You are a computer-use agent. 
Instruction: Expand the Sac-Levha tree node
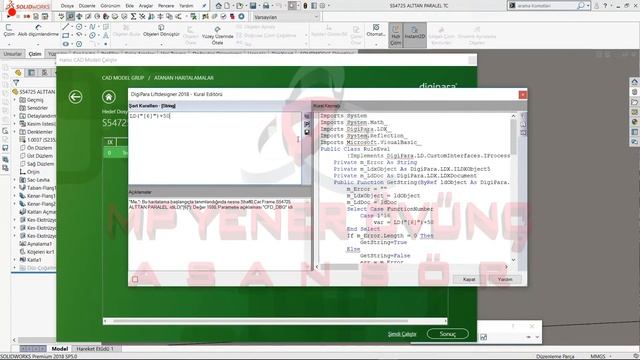click(x=15, y=180)
